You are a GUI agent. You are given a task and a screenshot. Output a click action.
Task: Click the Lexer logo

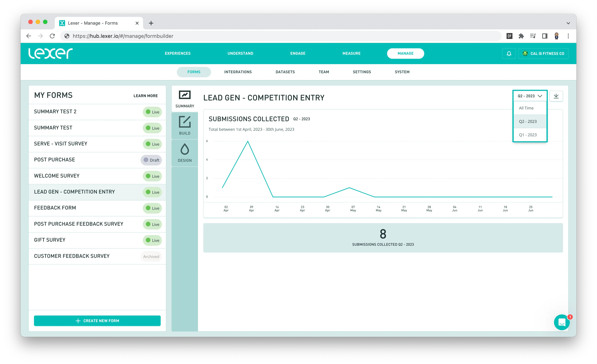tap(50, 53)
